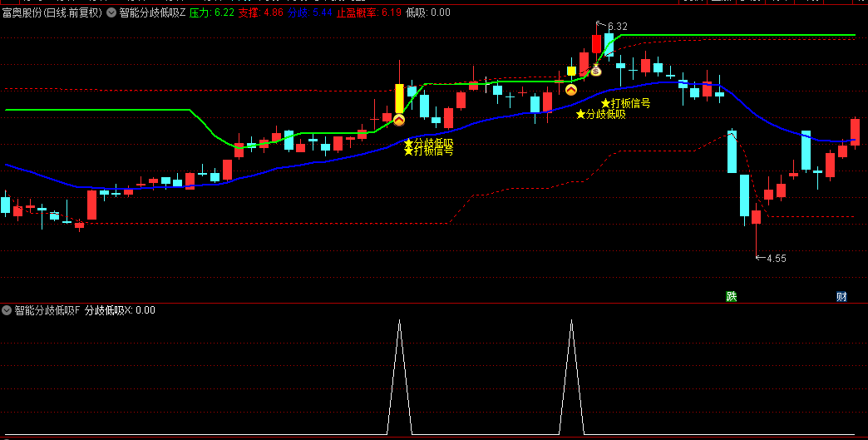
Task: Click the ★打板信号 label near blue line peak
Action: [x=625, y=103]
